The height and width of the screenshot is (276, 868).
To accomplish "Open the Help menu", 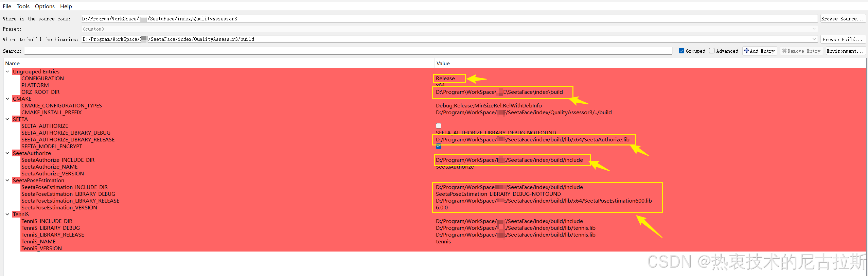I will pyautogui.click(x=66, y=6).
